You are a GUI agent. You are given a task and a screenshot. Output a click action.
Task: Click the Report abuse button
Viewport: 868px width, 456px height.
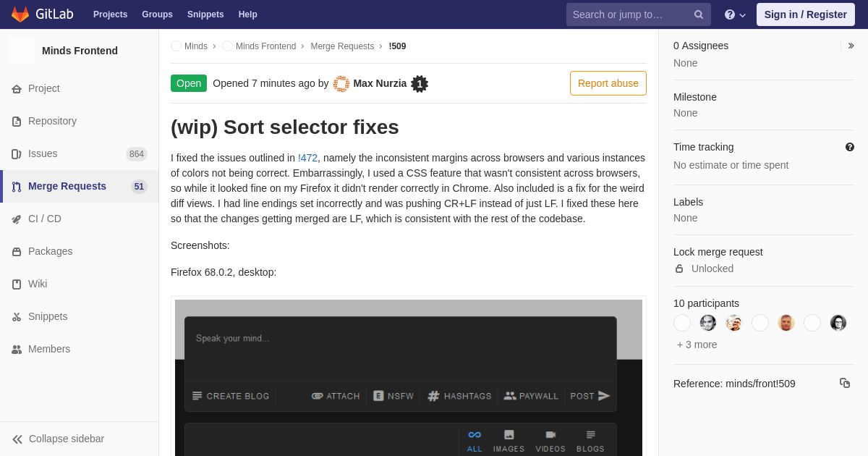pyautogui.click(x=608, y=83)
